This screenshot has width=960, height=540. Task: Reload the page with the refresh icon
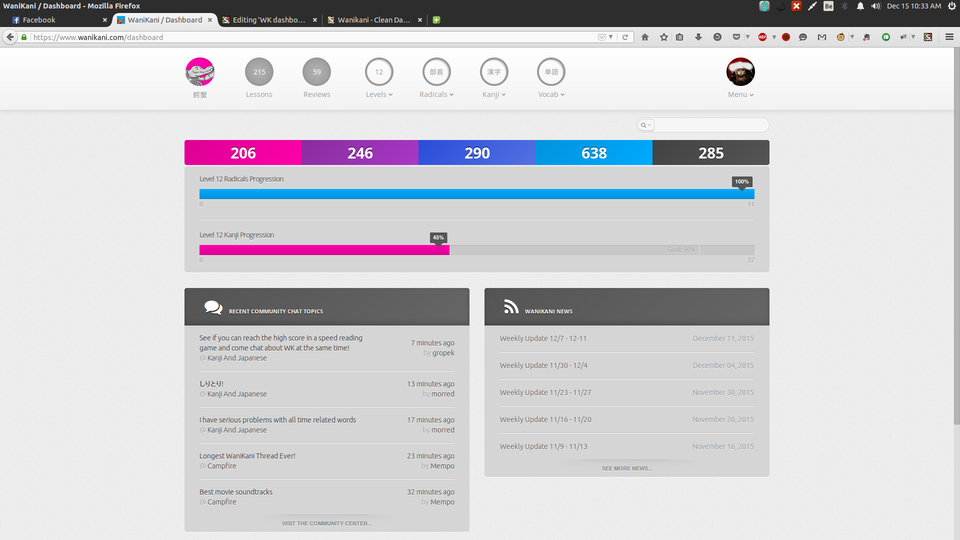625,37
